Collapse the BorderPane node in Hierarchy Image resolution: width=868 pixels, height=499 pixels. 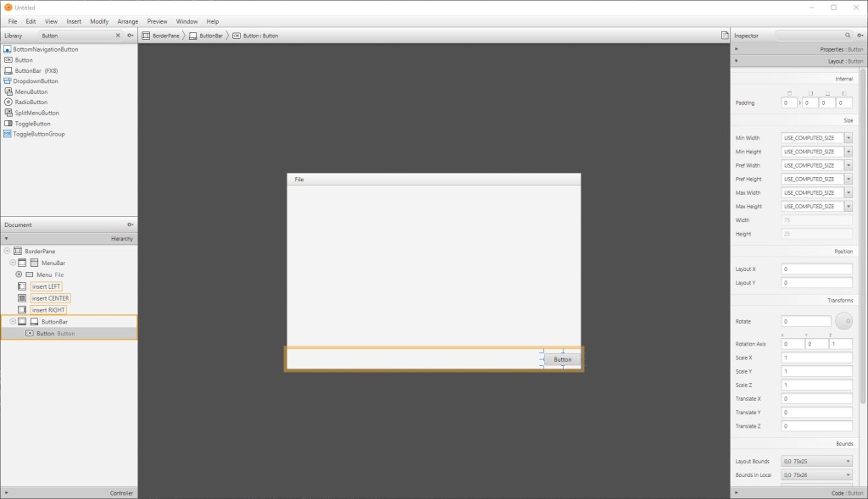[x=8, y=252]
